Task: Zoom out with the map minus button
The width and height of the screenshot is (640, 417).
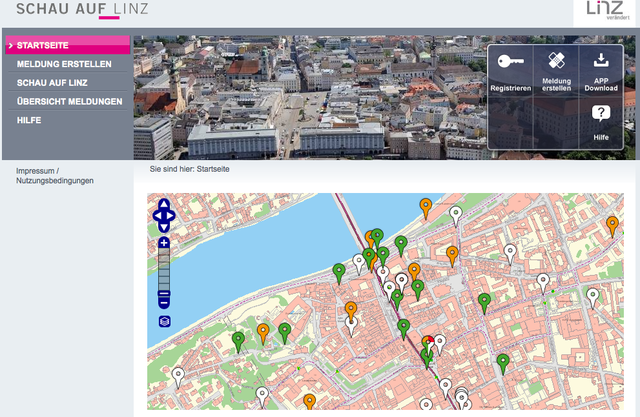Action: (164, 303)
